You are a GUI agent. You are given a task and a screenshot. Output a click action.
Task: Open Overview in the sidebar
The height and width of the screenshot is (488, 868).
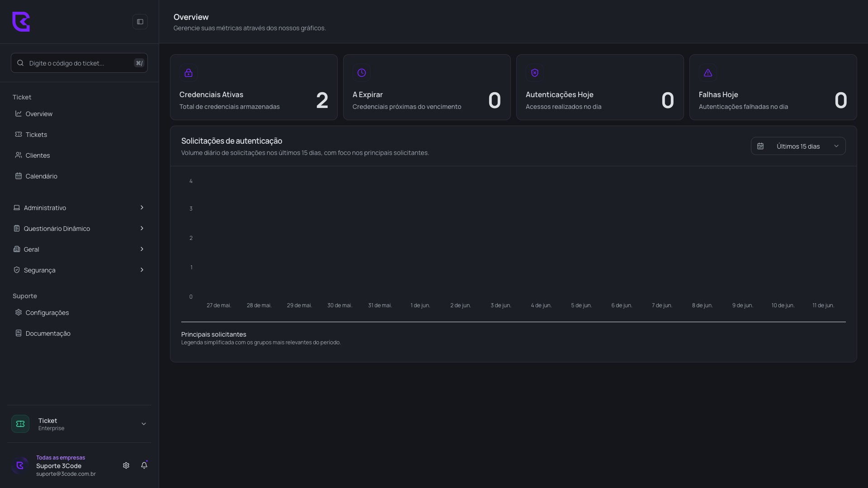[79, 114]
